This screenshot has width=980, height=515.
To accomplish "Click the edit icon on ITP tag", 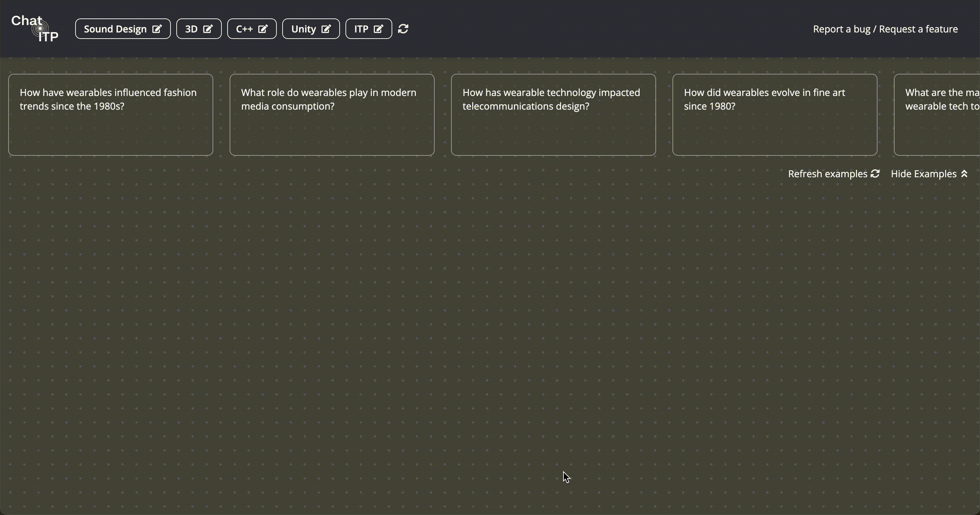I will pos(378,29).
